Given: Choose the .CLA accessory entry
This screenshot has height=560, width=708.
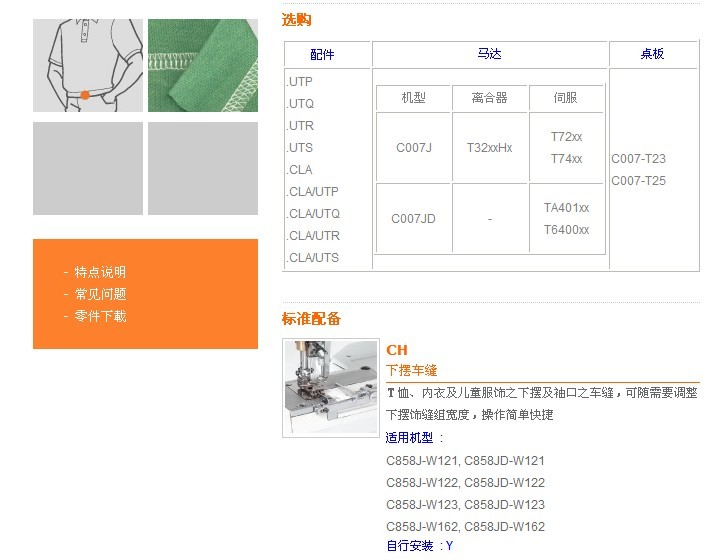Looking at the screenshot, I should tap(300, 170).
